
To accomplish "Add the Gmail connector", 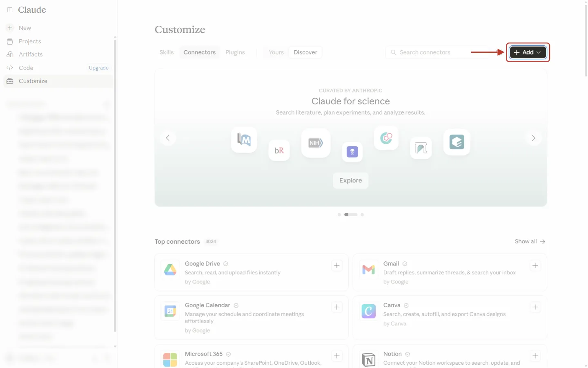I will [535, 266].
